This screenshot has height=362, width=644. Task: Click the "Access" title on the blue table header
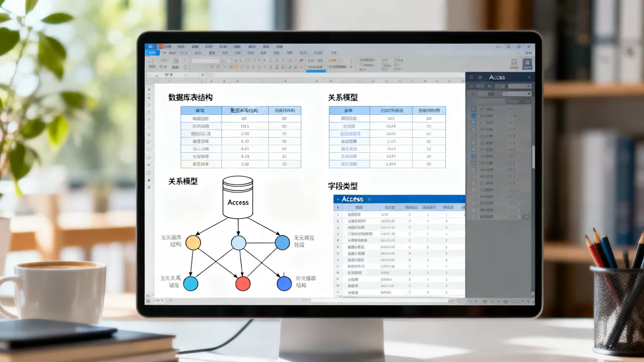pyautogui.click(x=352, y=199)
